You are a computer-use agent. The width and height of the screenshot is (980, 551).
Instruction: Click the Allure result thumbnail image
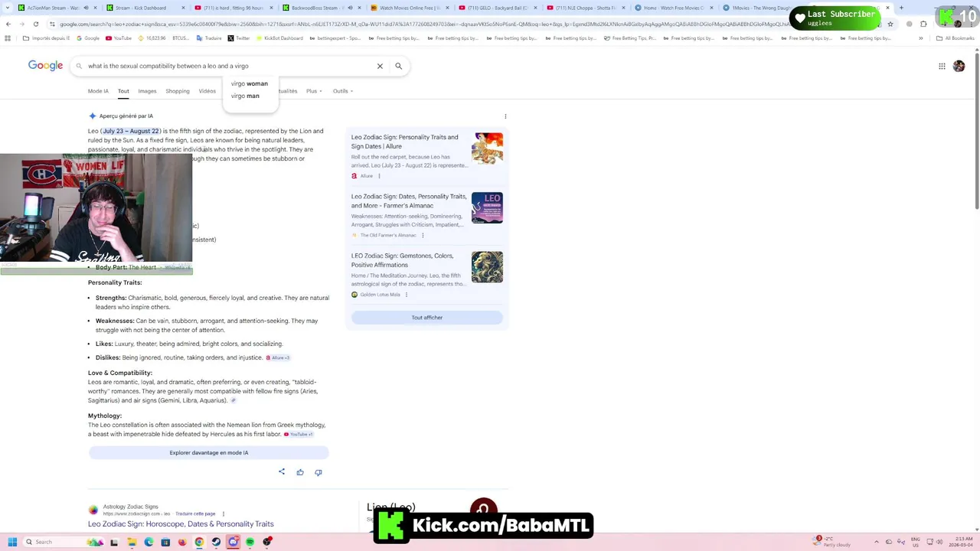point(488,148)
